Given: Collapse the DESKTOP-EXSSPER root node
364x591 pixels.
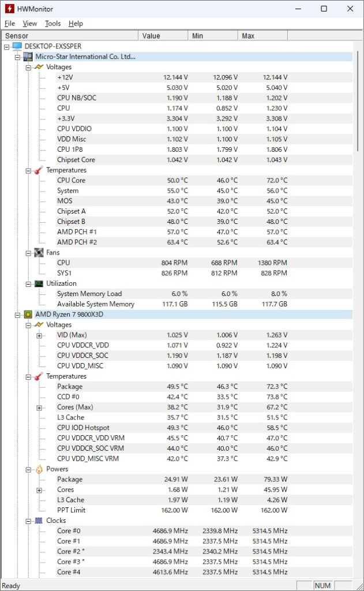Looking at the screenshot, I should point(6,47).
